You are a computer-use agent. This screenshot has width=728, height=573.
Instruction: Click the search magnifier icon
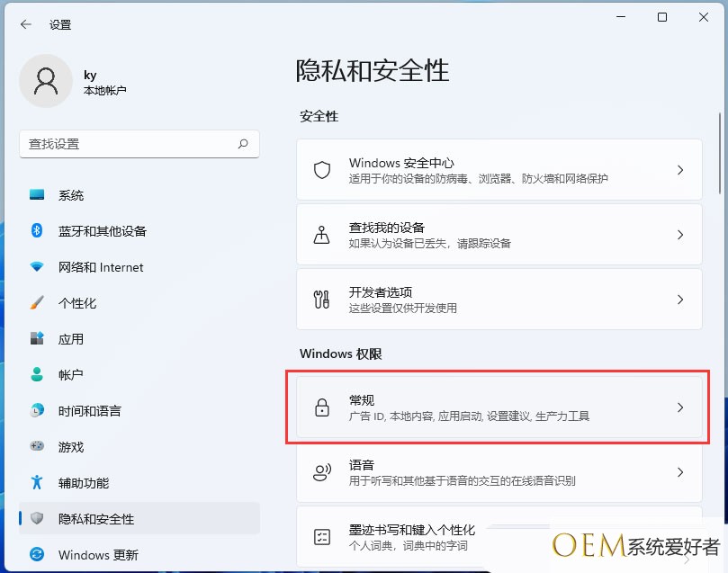[x=243, y=144]
